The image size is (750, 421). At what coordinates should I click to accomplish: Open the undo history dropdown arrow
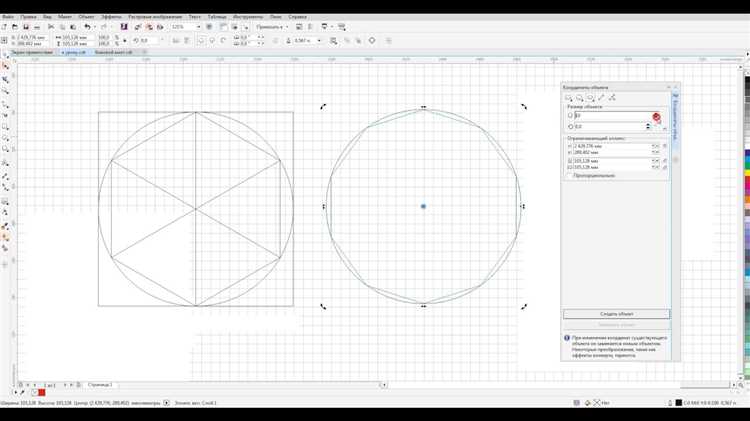(94, 27)
